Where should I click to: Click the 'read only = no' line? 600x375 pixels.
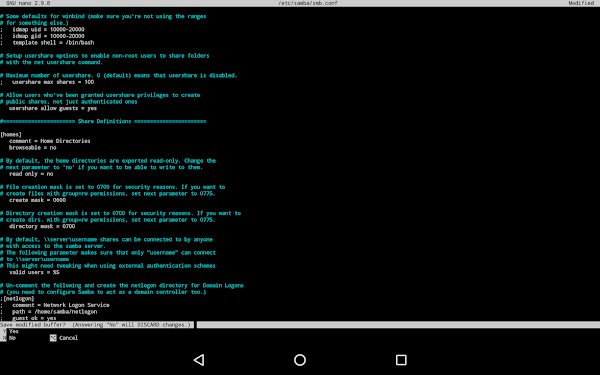pyautogui.click(x=31, y=174)
